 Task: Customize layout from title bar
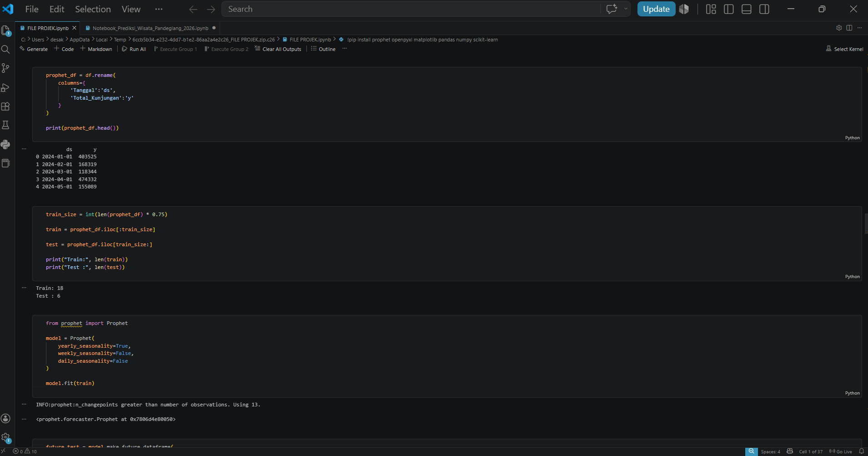(x=711, y=9)
